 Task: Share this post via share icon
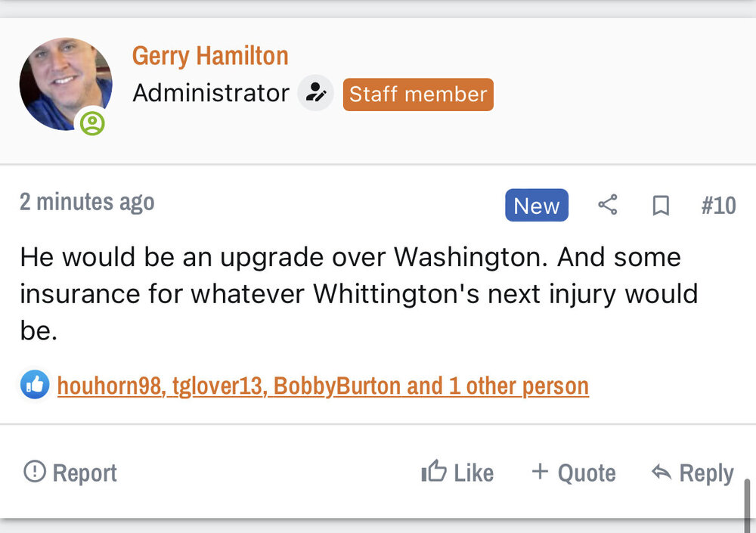pos(607,205)
